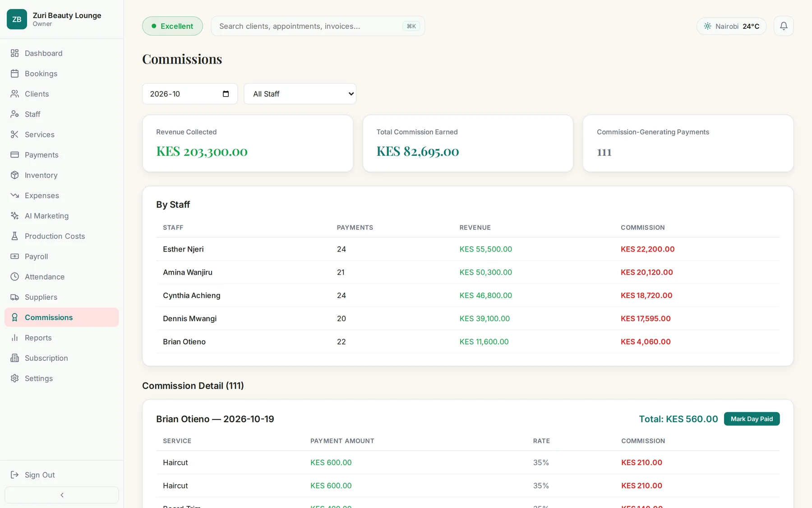Open Reports from the sidebar
Viewport: 812px width, 508px height.
pos(62,338)
